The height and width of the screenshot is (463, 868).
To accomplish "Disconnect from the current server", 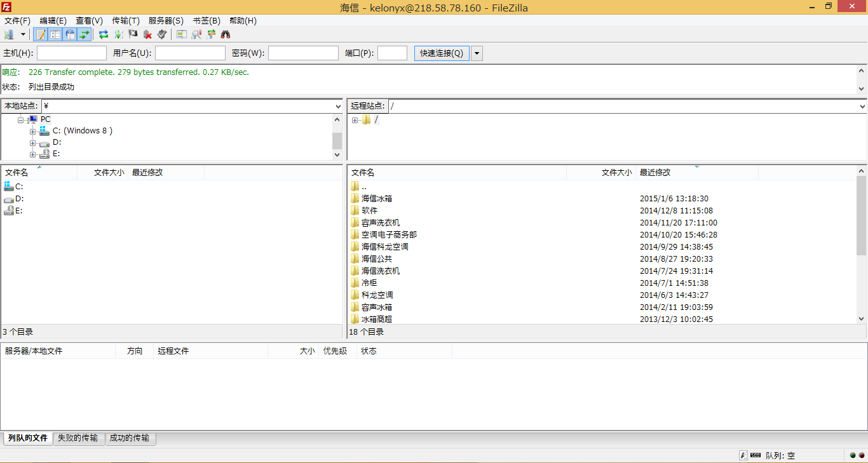I will coord(147,34).
